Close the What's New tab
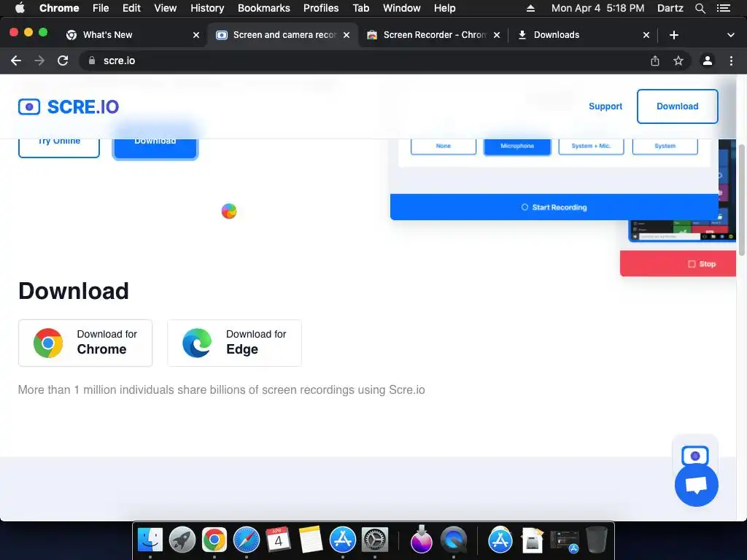This screenshot has width=747, height=560. pyautogui.click(x=196, y=35)
